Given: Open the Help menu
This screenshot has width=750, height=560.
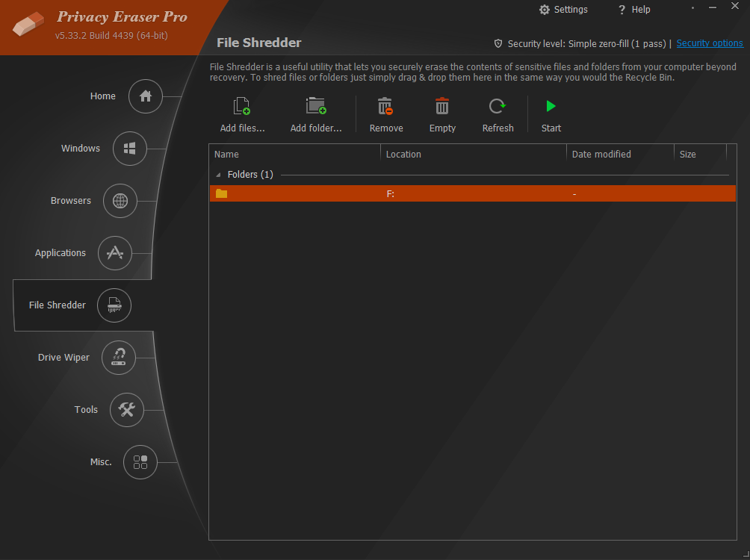Looking at the screenshot, I should [x=634, y=10].
